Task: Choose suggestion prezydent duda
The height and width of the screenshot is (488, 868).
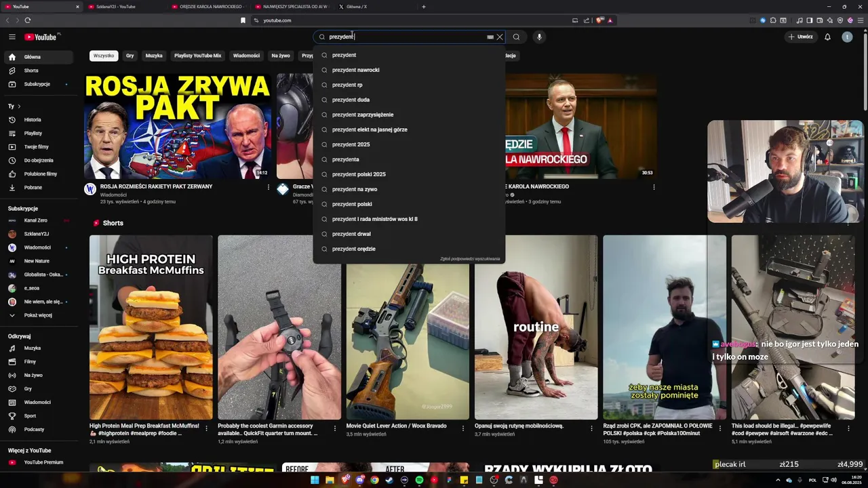Action: pyautogui.click(x=409, y=100)
